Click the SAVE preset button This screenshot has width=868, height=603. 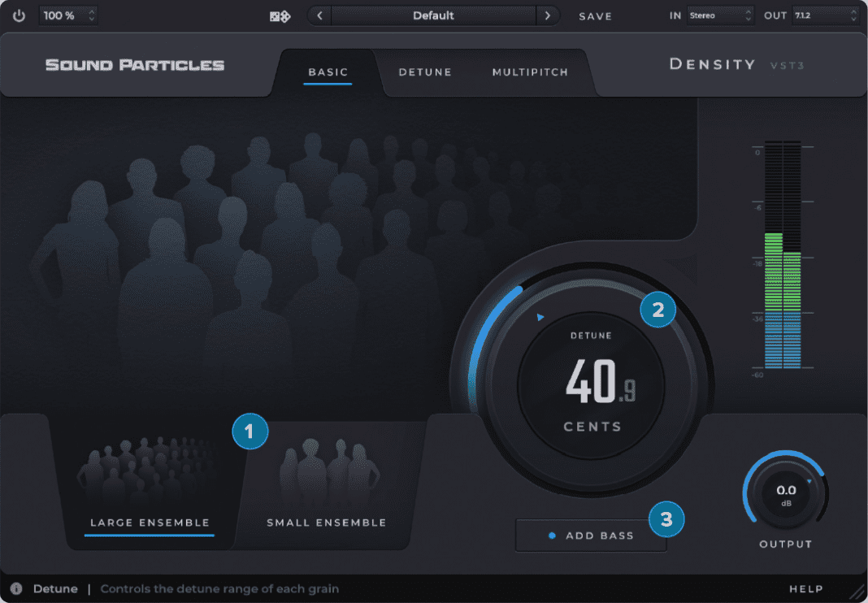point(595,16)
